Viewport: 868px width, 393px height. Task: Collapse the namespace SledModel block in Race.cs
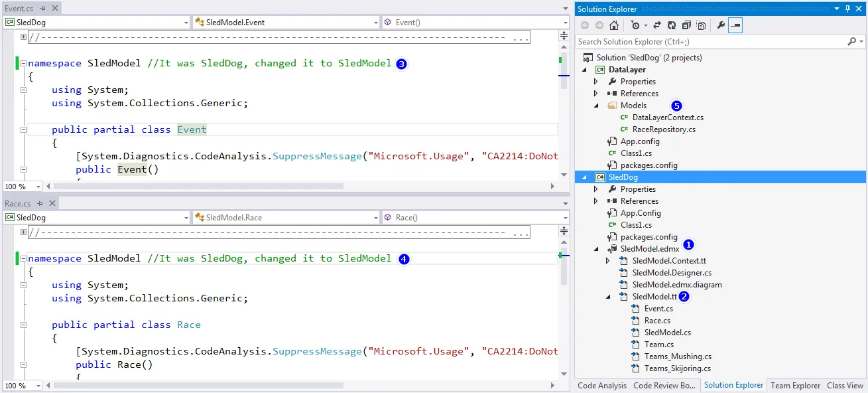tap(23, 259)
